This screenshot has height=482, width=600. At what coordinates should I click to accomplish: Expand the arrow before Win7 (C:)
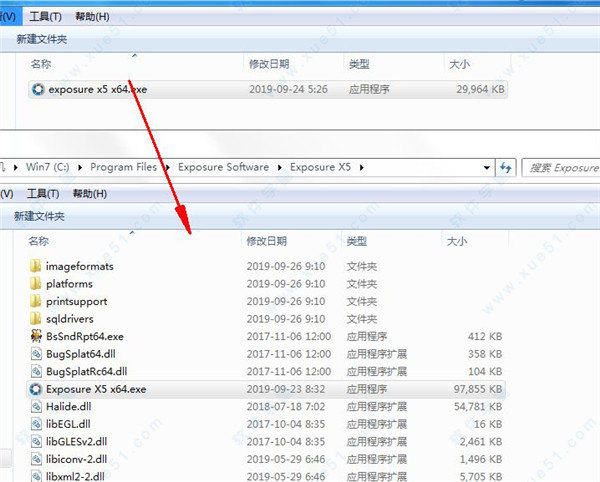pyautogui.click(x=16, y=168)
